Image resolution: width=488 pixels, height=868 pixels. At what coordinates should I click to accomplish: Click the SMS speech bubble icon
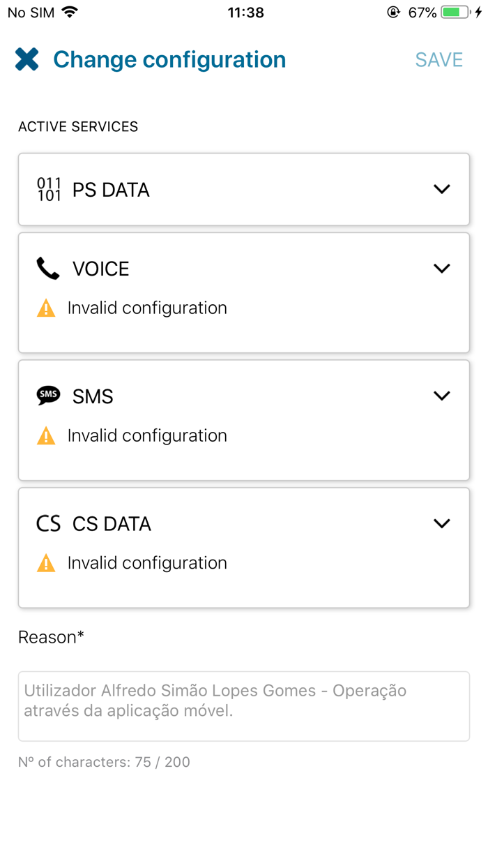(47, 395)
